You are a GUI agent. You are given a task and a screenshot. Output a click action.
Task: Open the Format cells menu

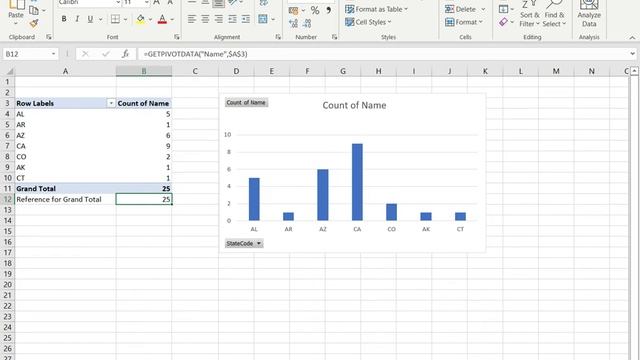(464, 22)
